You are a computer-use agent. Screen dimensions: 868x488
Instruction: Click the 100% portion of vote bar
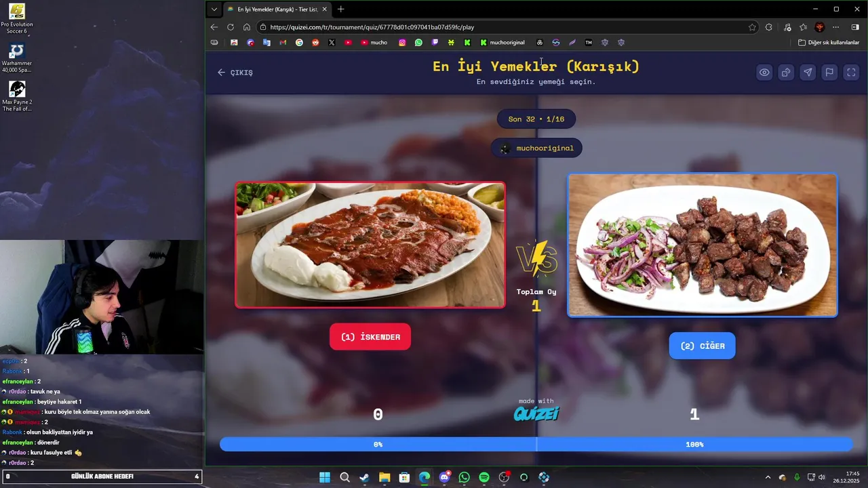pos(694,445)
